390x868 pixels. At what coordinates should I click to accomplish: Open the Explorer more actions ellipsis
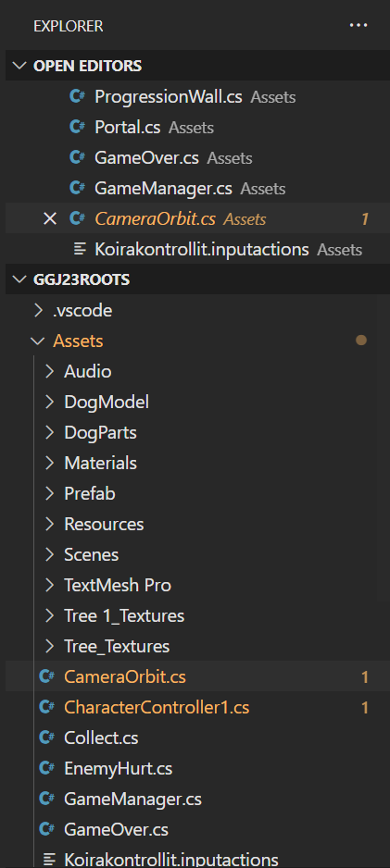pos(359,26)
